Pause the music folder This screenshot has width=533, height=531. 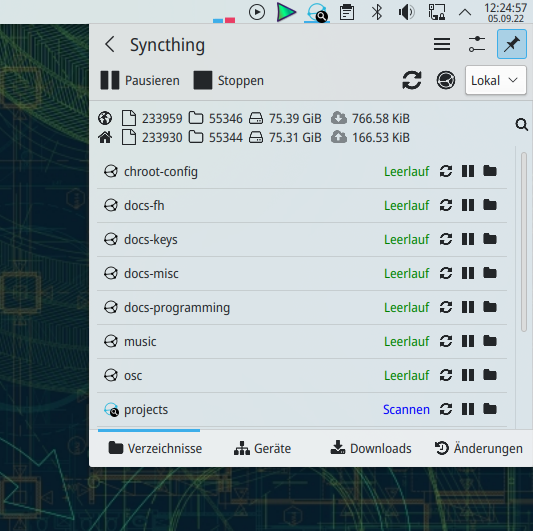point(468,341)
